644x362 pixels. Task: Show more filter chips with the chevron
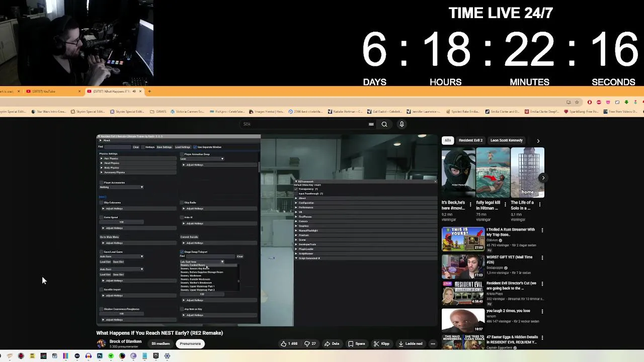click(538, 141)
